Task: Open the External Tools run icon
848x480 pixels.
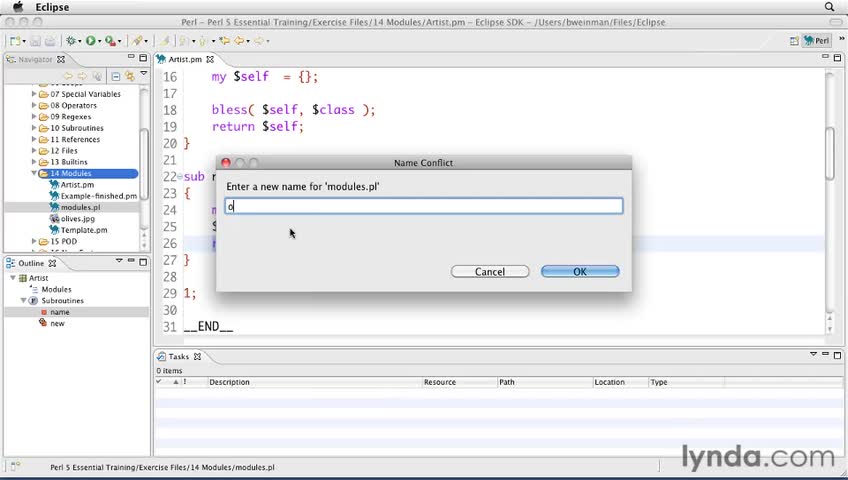Action: (110, 41)
